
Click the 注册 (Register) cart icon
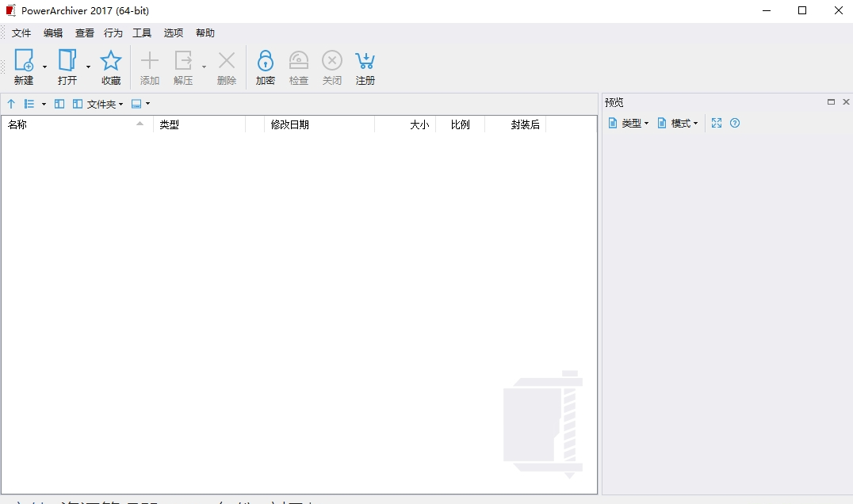(365, 62)
